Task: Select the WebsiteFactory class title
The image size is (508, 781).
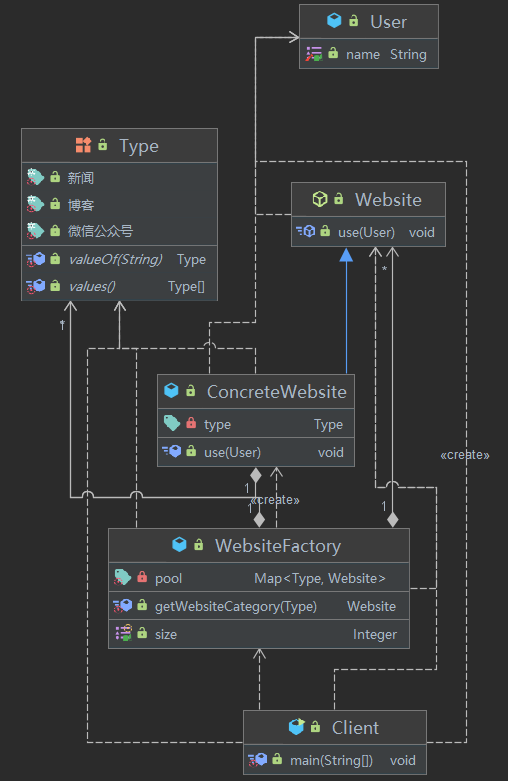Action: [x=278, y=546]
